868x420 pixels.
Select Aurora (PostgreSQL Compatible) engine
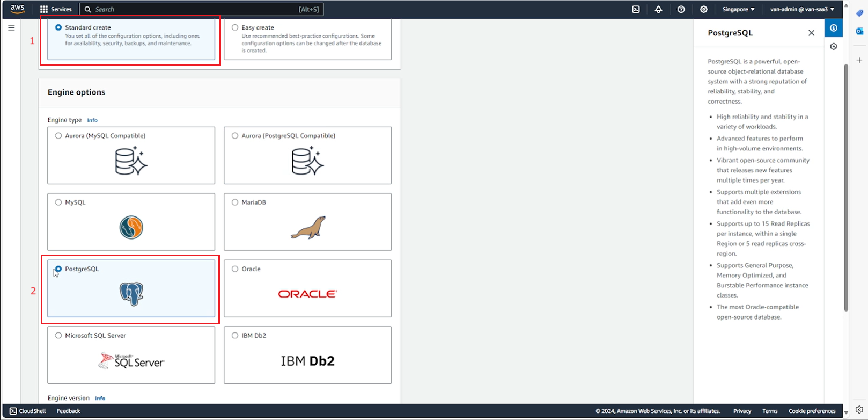[235, 136]
